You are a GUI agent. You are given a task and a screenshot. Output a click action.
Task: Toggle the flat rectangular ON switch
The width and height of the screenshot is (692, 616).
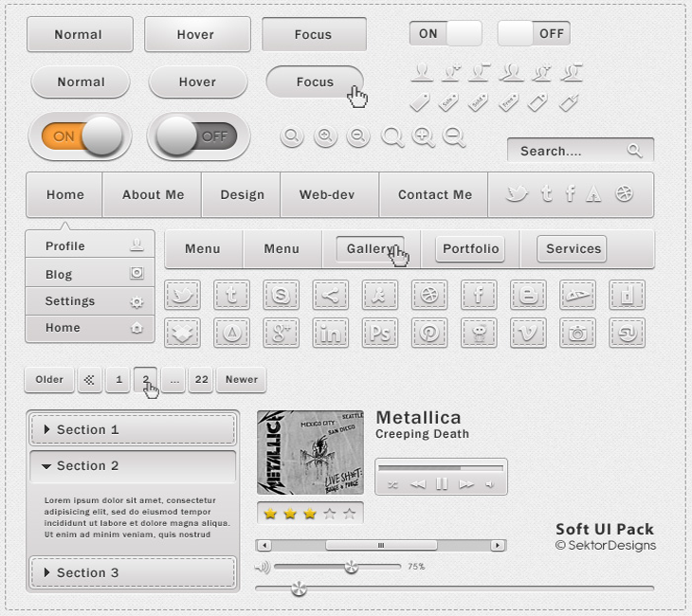pos(446,33)
